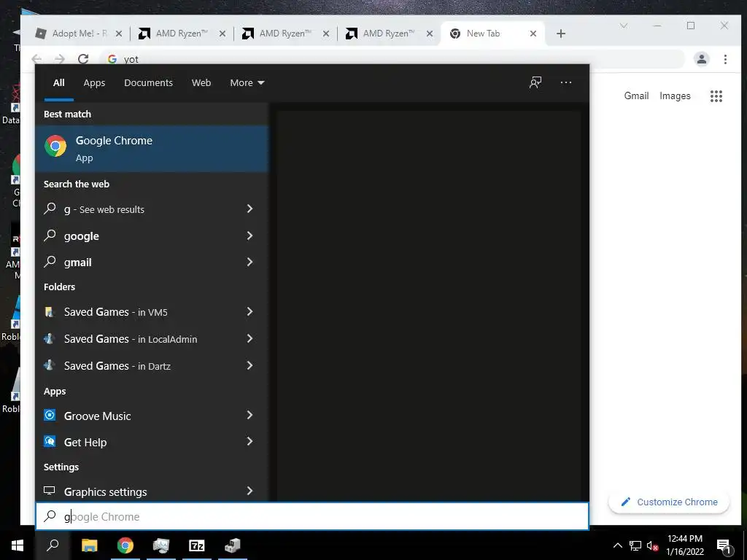
Task: Click the Get Help app icon
Action: click(50, 441)
